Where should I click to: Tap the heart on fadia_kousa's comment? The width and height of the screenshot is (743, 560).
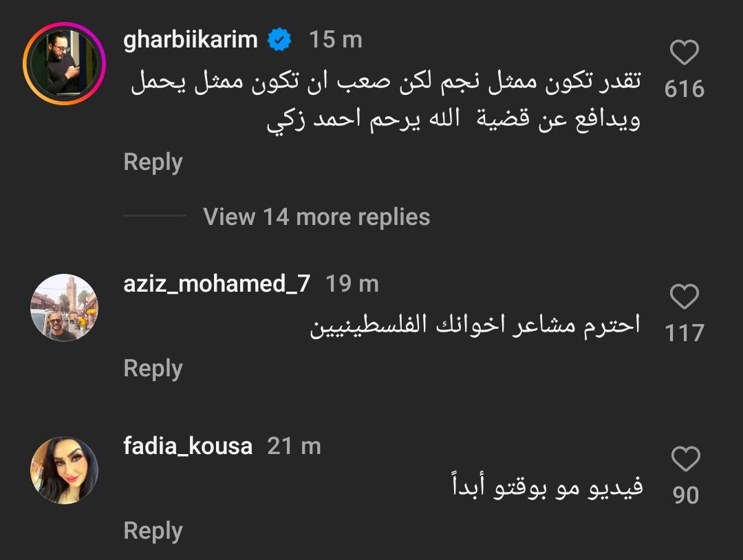pyautogui.click(x=685, y=460)
